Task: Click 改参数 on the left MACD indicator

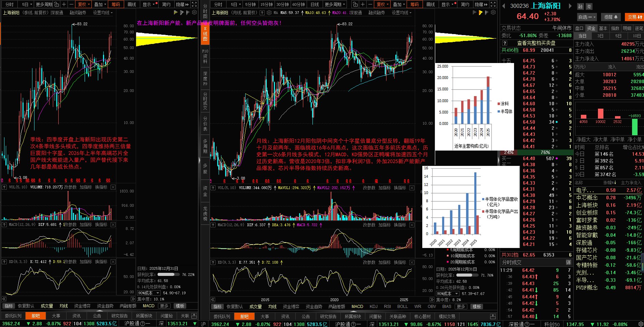Action: coord(70,224)
